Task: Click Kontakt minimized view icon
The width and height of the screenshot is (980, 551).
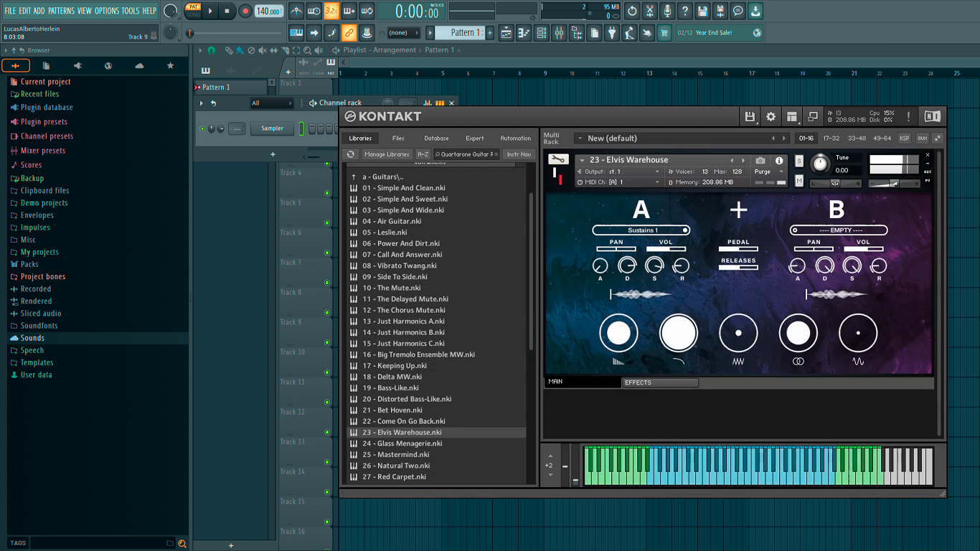Action: point(812,117)
